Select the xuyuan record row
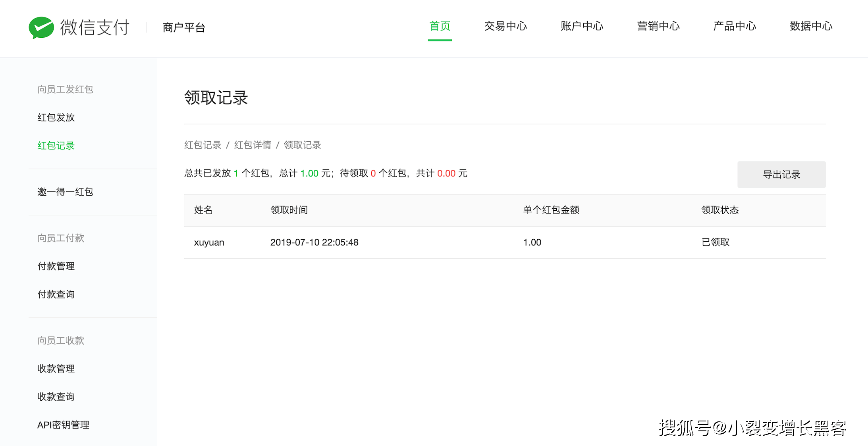Viewport: 868px width, 446px height. click(505, 242)
